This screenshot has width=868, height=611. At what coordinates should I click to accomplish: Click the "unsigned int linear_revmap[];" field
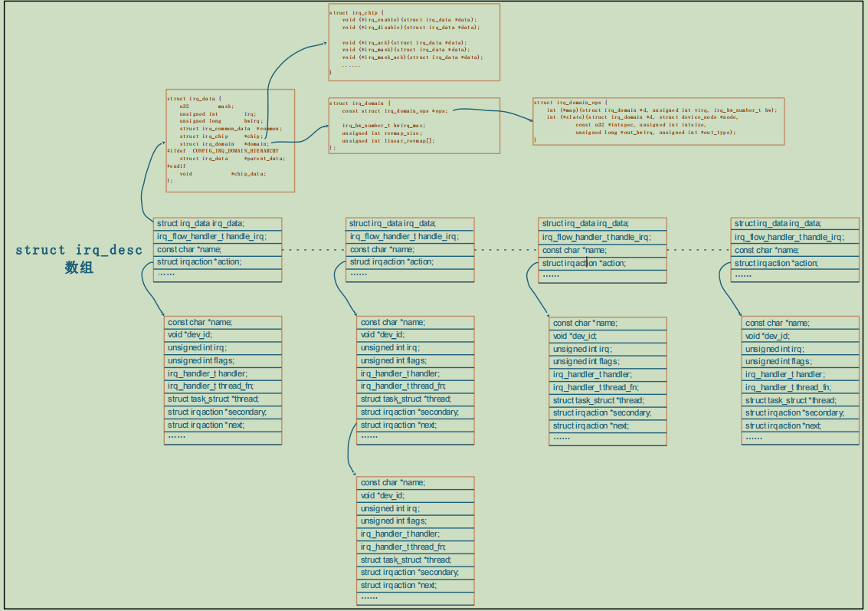point(388,141)
